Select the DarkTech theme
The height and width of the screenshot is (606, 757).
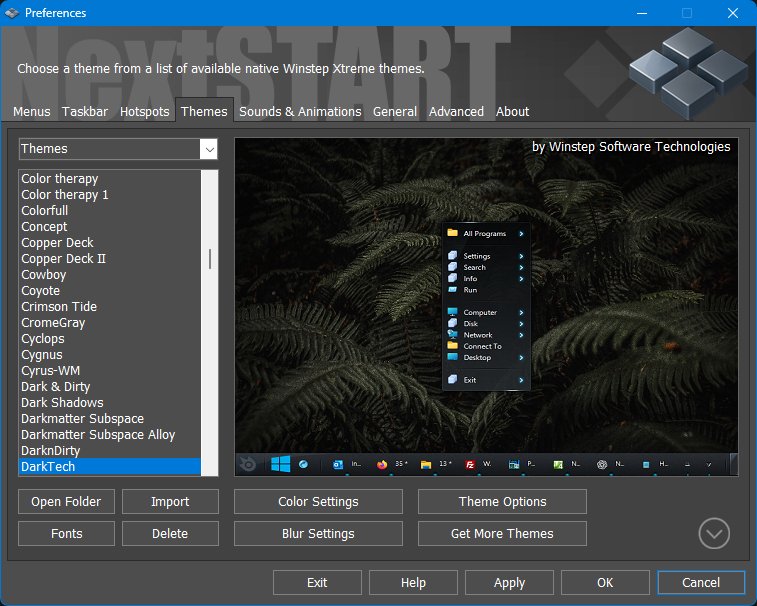tap(110, 466)
